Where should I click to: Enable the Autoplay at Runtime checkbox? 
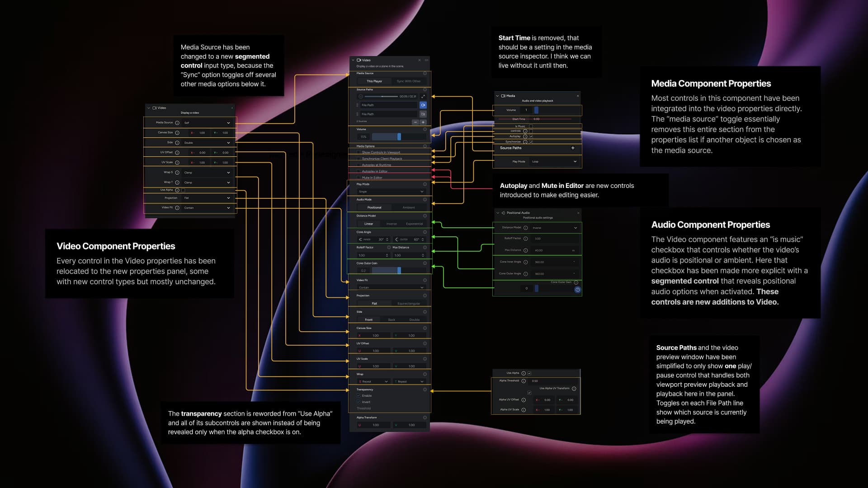[x=359, y=165]
